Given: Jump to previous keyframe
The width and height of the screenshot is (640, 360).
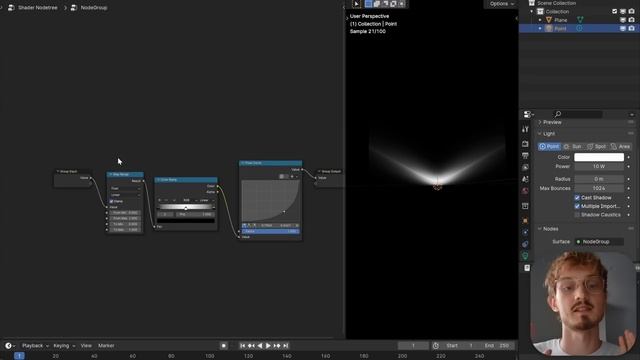Looking at the screenshot, I should coord(251,346).
